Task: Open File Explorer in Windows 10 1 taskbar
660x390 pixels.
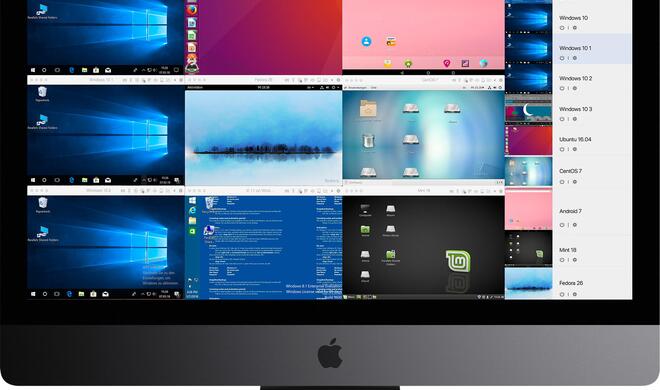Action: (x=85, y=180)
